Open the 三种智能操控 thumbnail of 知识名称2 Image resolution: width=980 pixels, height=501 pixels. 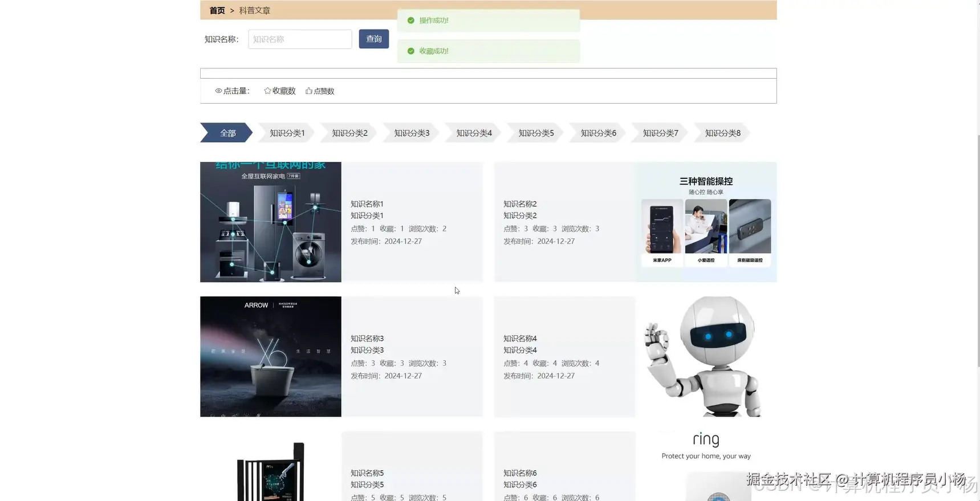tap(706, 222)
